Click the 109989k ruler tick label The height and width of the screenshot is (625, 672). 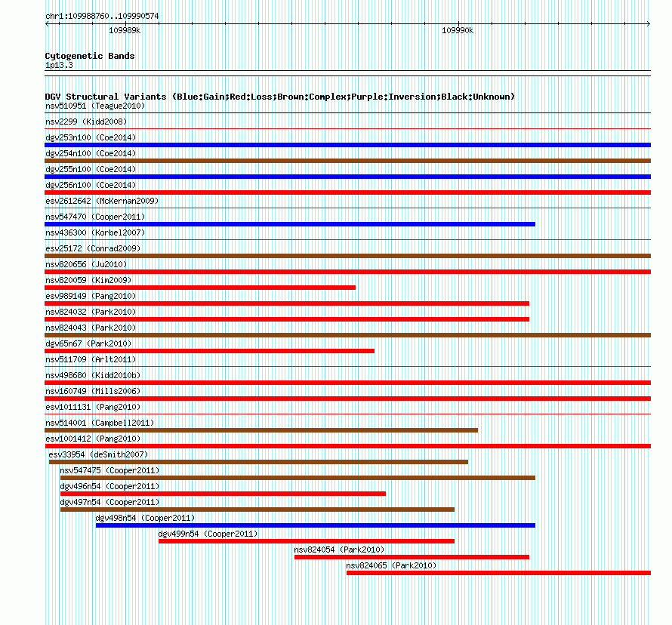point(125,30)
